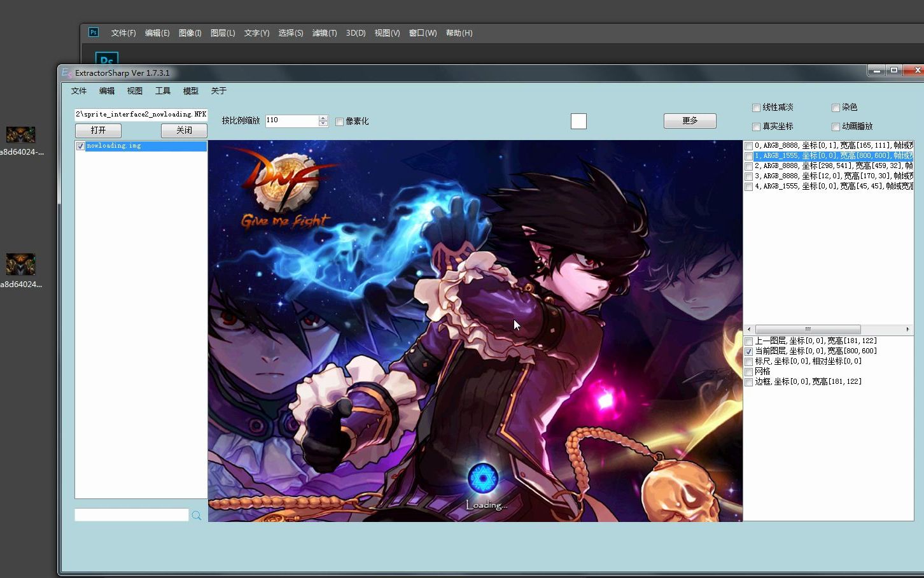Open the 工具 menu in ExtractorSharp
The height and width of the screenshot is (578, 924).
[x=163, y=91]
